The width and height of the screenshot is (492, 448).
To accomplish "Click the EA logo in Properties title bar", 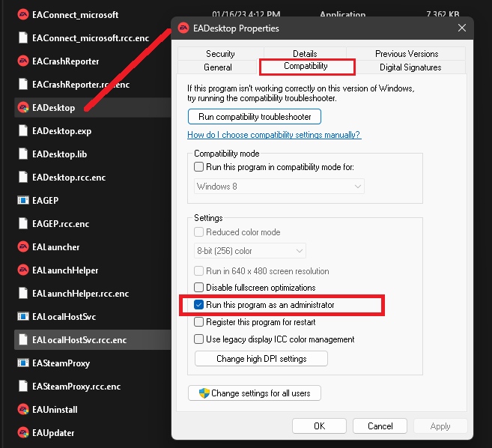I will pyautogui.click(x=183, y=28).
